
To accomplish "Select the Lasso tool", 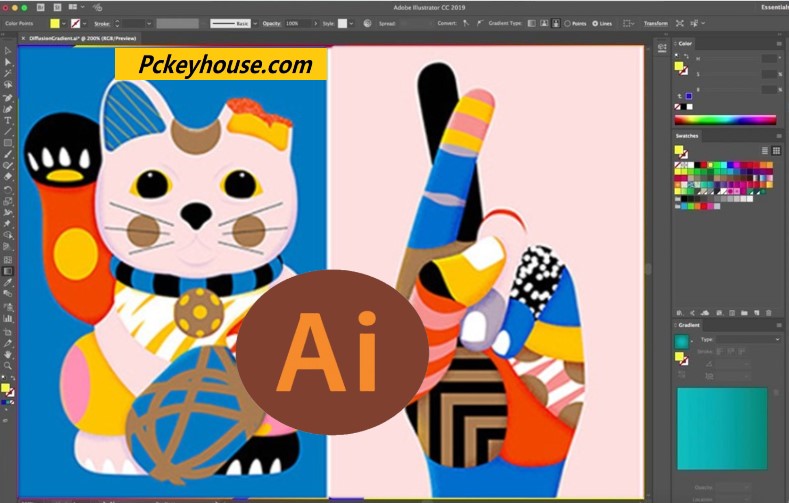I will (8, 85).
